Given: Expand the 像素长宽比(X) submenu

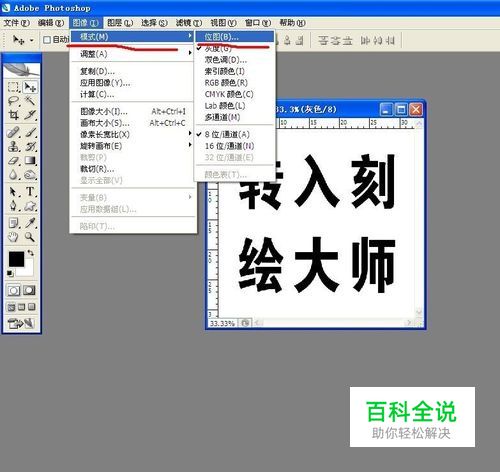Looking at the screenshot, I should coord(132,135).
